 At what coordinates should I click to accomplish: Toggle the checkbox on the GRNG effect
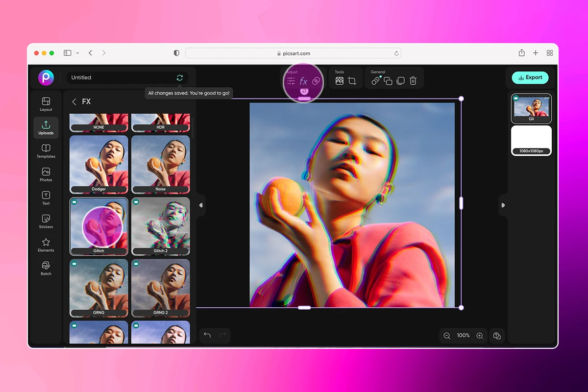pyautogui.click(x=74, y=264)
